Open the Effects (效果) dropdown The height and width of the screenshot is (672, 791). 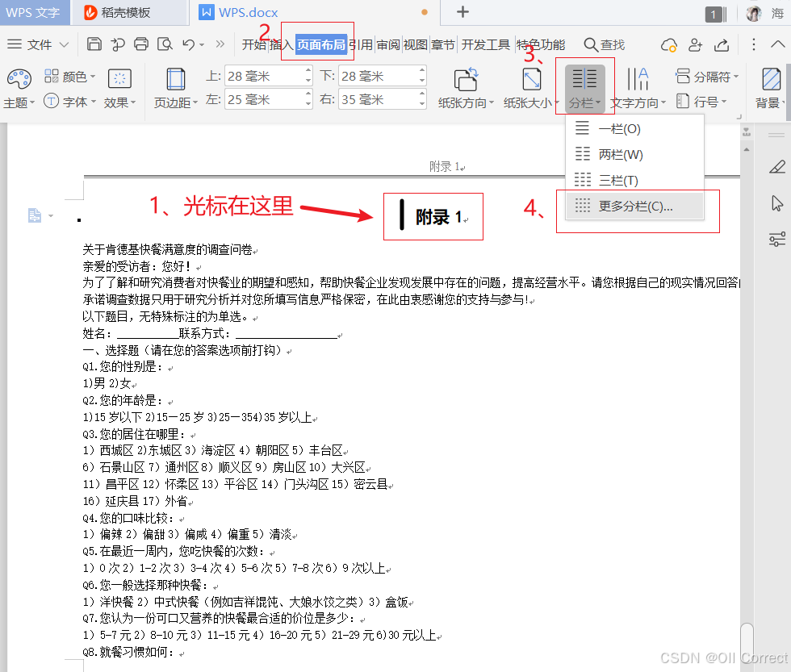(x=119, y=89)
